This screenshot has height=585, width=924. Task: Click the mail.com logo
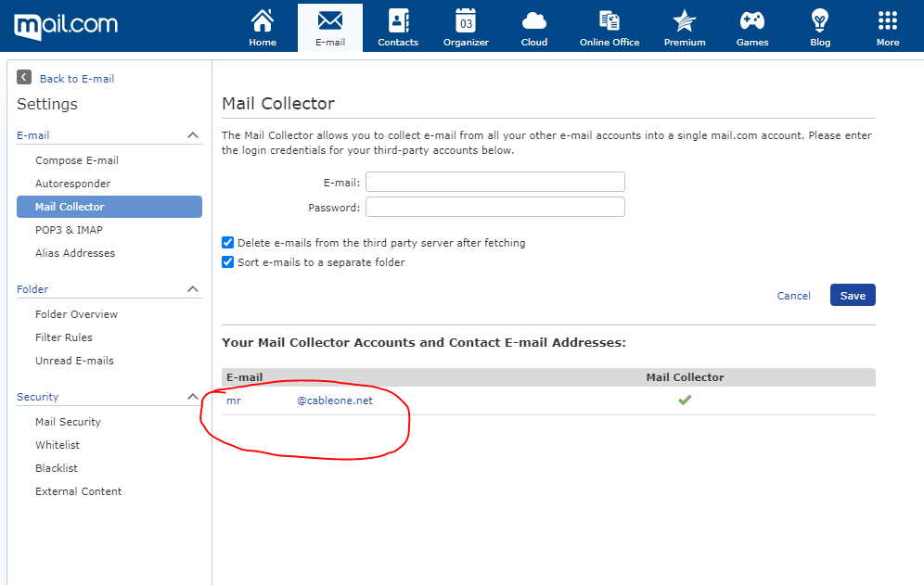pos(66,25)
